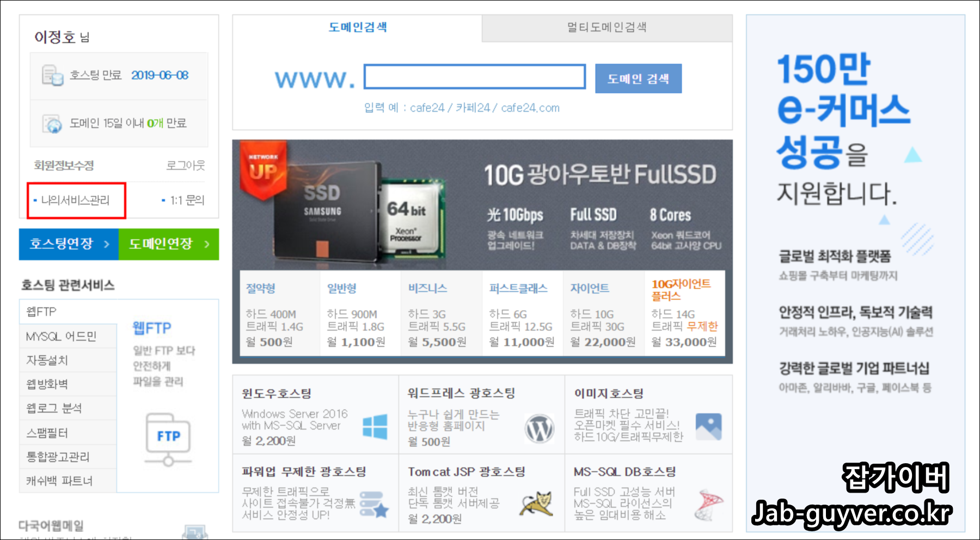This screenshot has height=540, width=980.
Task: Open the 자이언트 hosting plan
Action: point(604,313)
